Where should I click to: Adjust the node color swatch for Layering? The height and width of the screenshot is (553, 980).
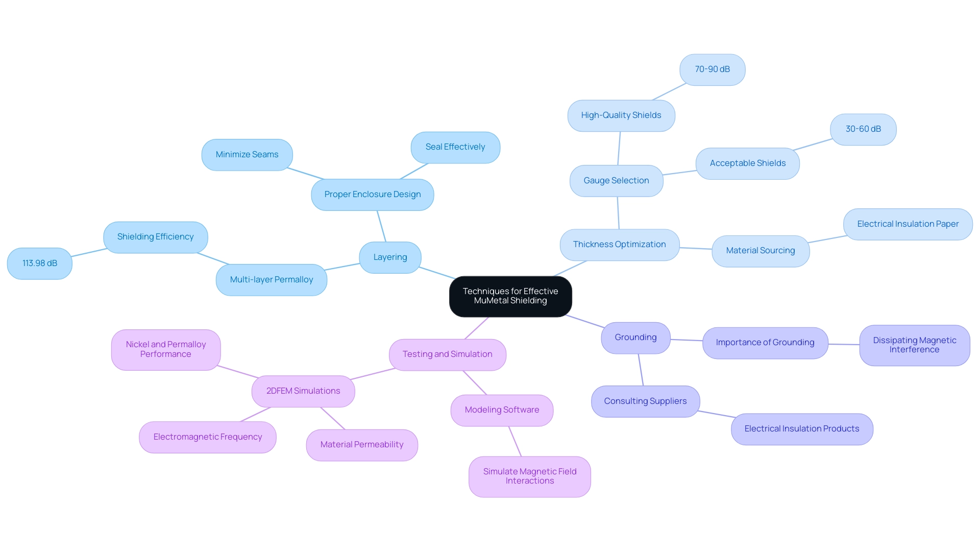pos(390,256)
